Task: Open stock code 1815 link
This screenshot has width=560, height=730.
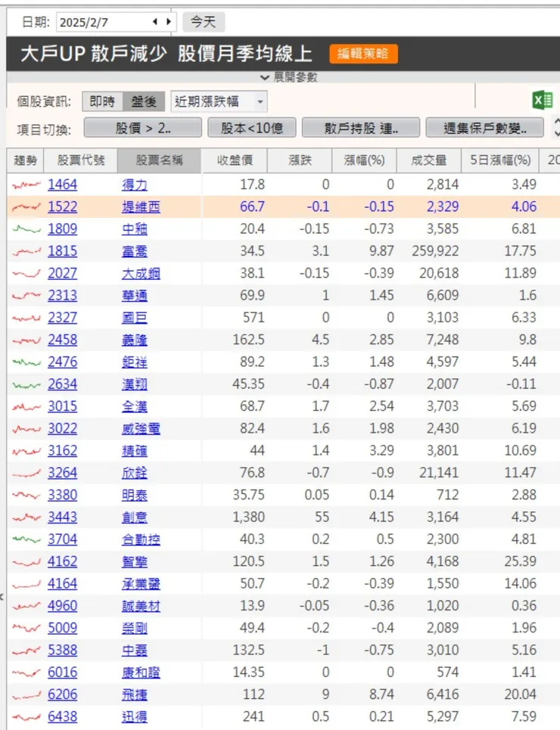Action: point(62,251)
